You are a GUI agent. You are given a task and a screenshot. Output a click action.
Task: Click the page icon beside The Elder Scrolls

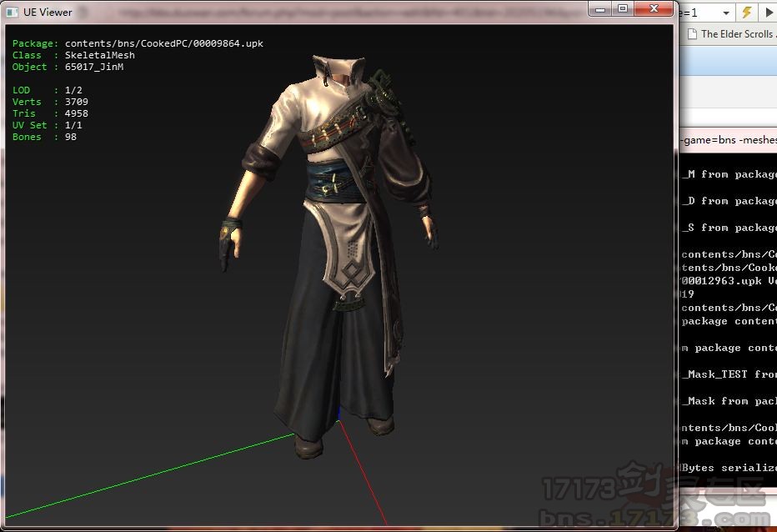coord(692,34)
